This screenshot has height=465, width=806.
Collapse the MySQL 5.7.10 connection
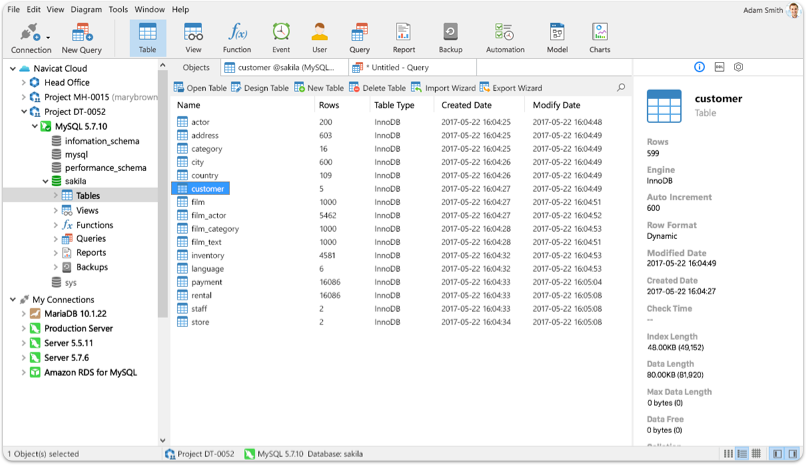click(x=34, y=126)
